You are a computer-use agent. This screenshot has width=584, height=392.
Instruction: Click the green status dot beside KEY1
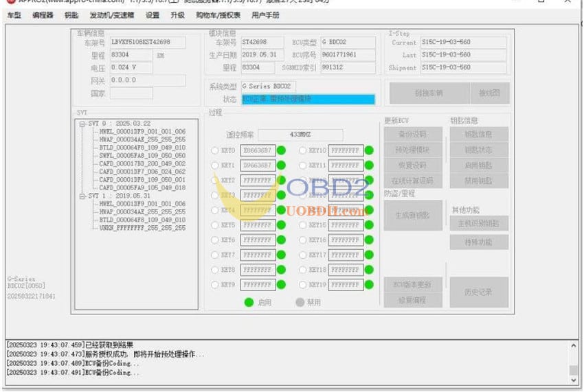tap(281, 165)
